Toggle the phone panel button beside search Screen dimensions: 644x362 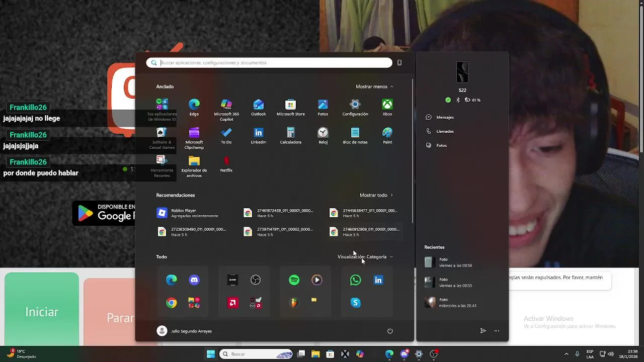coord(399,63)
